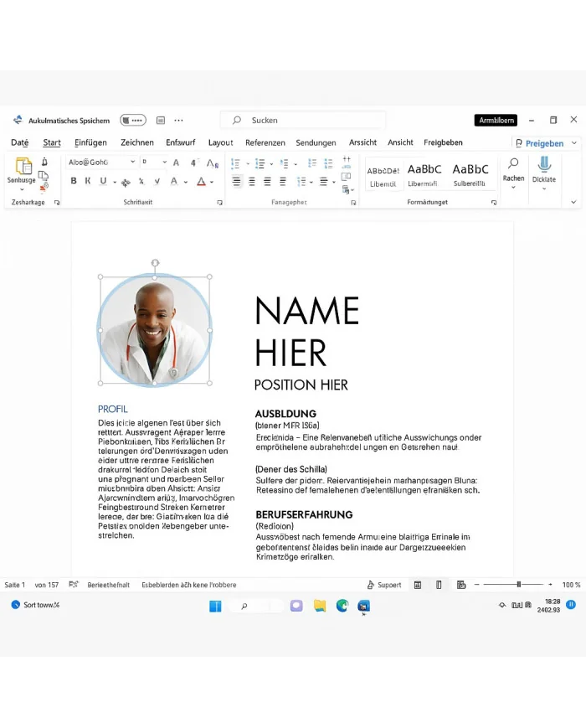Select the Libermıfi style
The height and width of the screenshot is (728, 586).
tap(424, 175)
